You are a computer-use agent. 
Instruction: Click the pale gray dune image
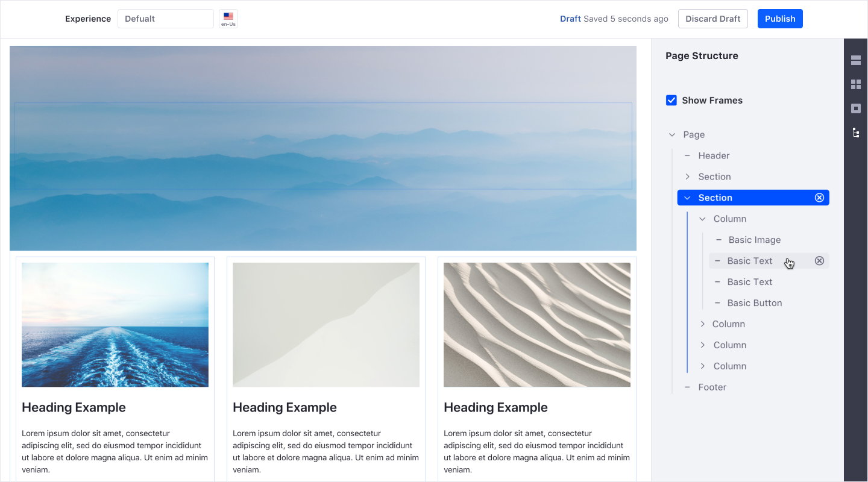point(326,325)
